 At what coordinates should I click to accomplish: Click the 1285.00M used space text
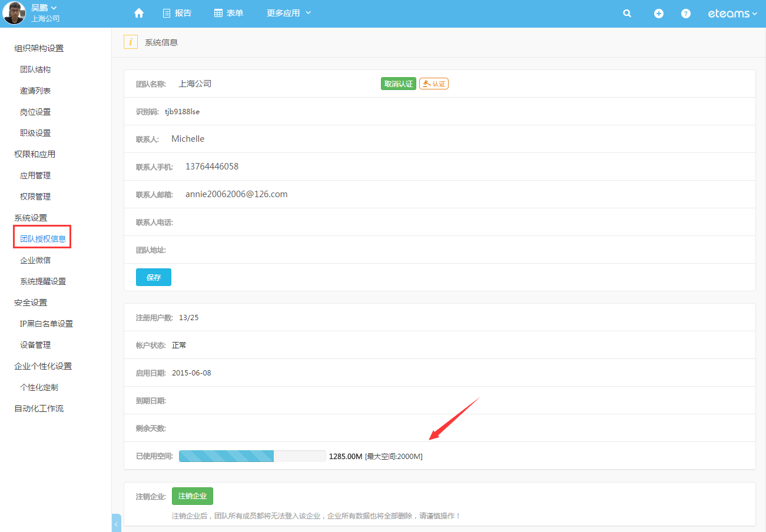click(346, 456)
